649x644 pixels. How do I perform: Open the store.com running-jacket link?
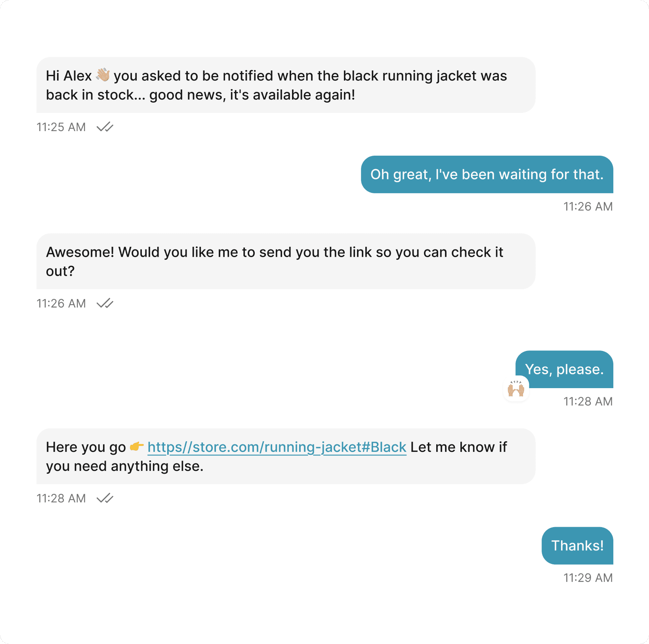(277, 447)
